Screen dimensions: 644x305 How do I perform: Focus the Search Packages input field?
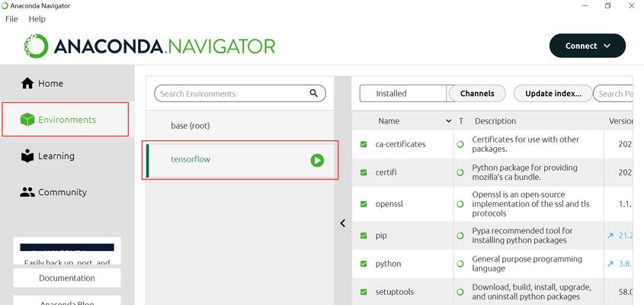[x=614, y=93]
